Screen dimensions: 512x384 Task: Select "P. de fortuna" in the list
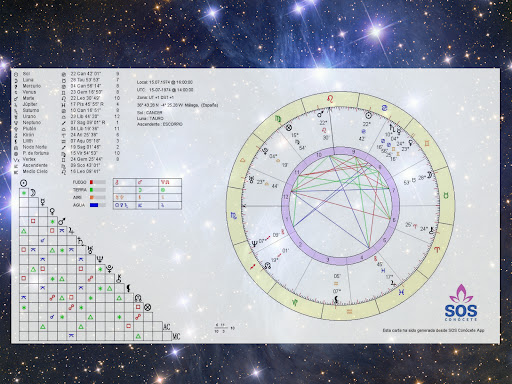pyautogui.click(x=67, y=153)
